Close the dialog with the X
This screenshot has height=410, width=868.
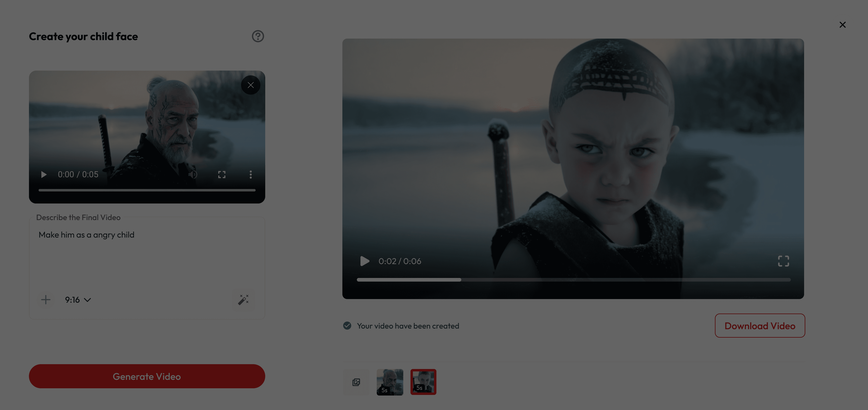[x=842, y=25]
